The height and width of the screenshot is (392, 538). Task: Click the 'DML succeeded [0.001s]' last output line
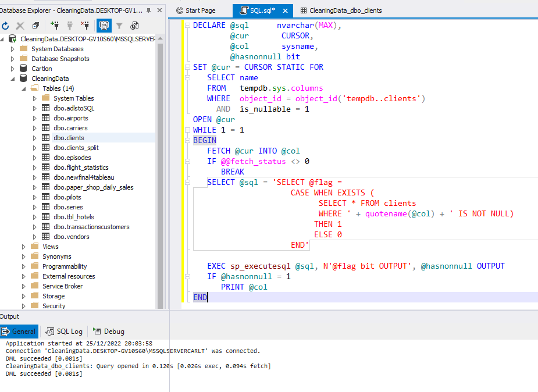[x=44, y=374]
